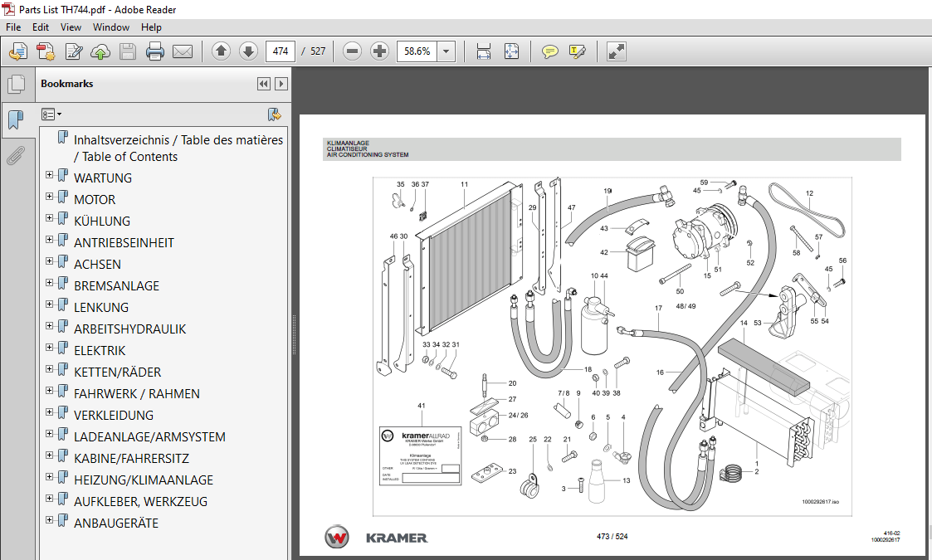932x560 pixels.
Task: Open the Print dialog
Action: pos(154,51)
